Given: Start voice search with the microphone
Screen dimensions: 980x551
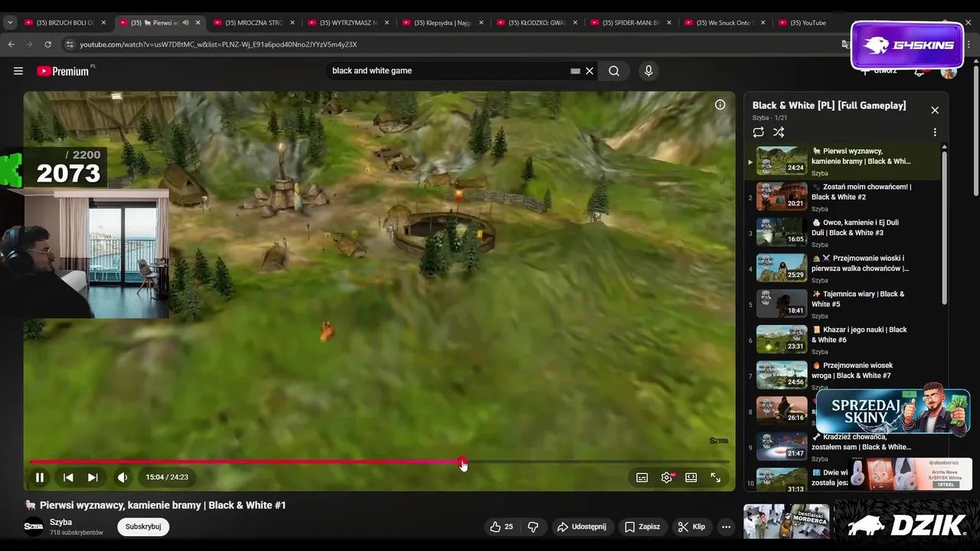Looking at the screenshot, I should tap(648, 71).
